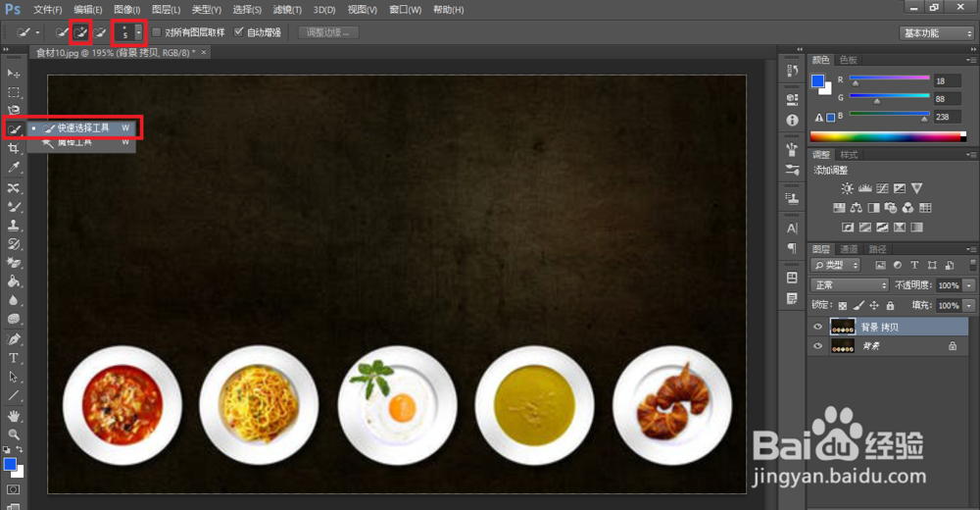Image resolution: width=980 pixels, height=510 pixels.
Task: Select the Patch healing tool
Action: 13,187
